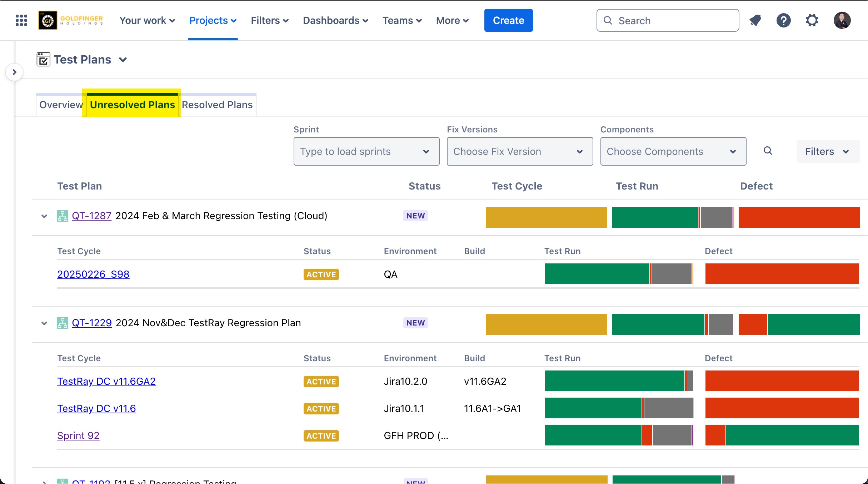Image resolution: width=868 pixels, height=484 pixels.
Task: Click the yellow Test Cycle bar for QT-1287
Action: [x=546, y=217]
